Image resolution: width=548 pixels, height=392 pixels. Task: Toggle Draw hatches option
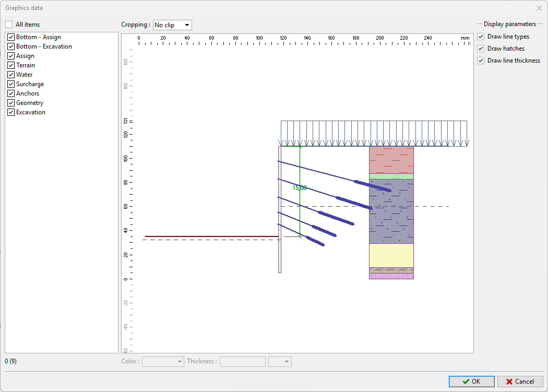[x=481, y=49]
